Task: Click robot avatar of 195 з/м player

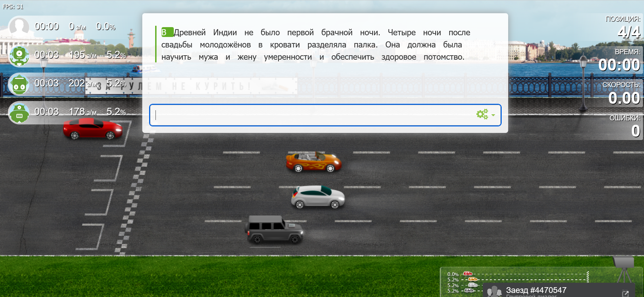Action: click(19, 56)
